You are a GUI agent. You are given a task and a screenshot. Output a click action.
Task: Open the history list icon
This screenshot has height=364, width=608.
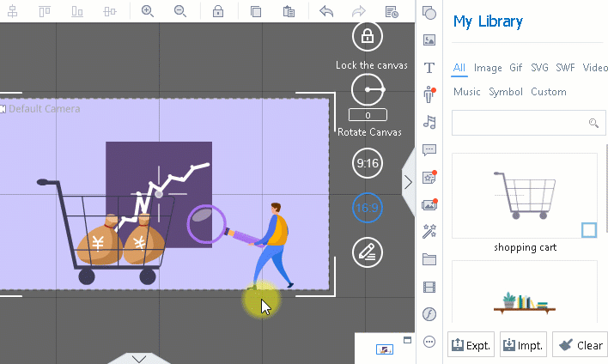tap(392, 12)
